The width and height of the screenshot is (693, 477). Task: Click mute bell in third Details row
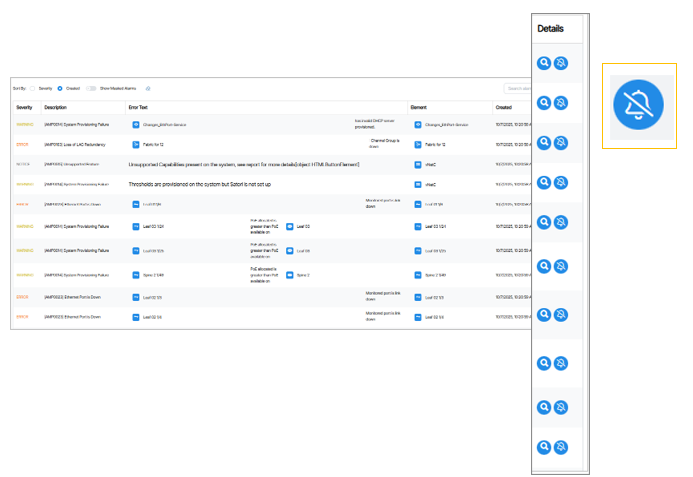tap(561, 144)
